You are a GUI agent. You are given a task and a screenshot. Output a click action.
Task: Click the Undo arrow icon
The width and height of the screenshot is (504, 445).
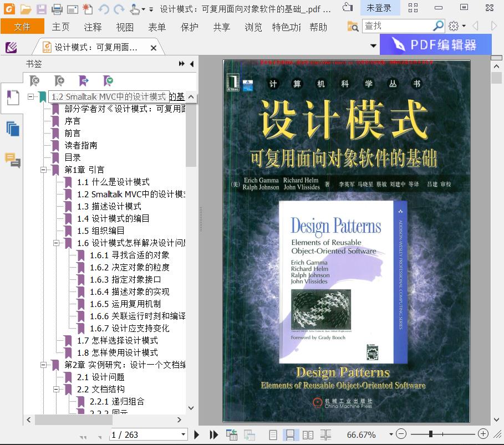pos(104,9)
